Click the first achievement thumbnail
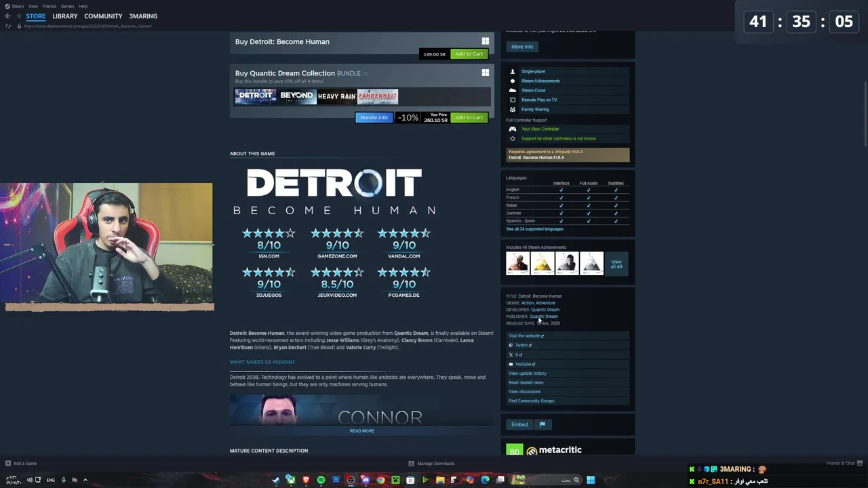Image resolution: width=868 pixels, height=488 pixels. [517, 264]
